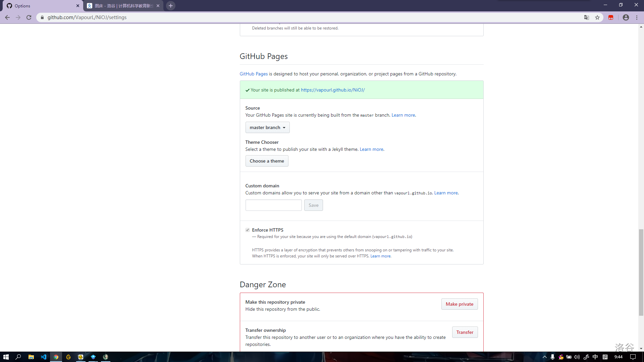Open Visual Studio Code from the taskbar
The image size is (644, 362).
click(44, 357)
